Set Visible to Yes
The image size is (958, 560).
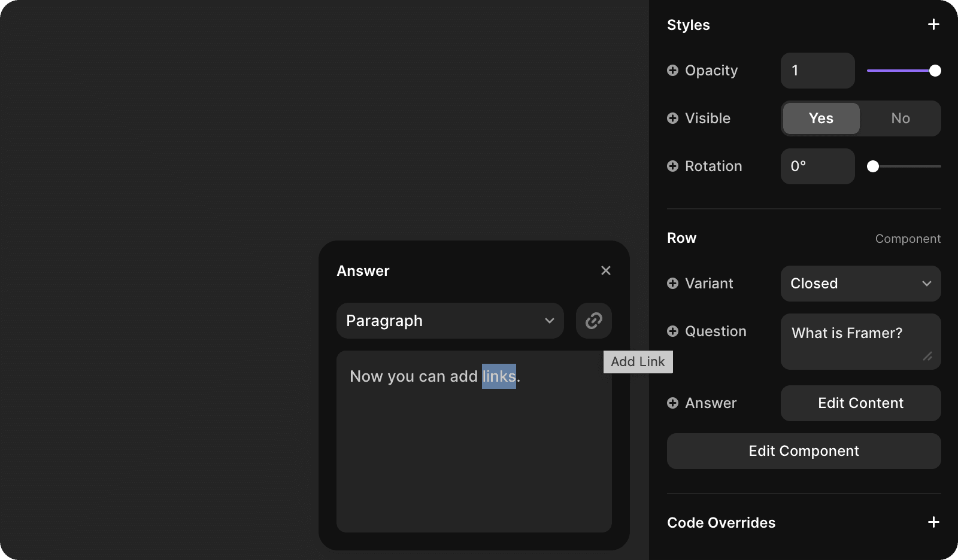click(x=821, y=118)
